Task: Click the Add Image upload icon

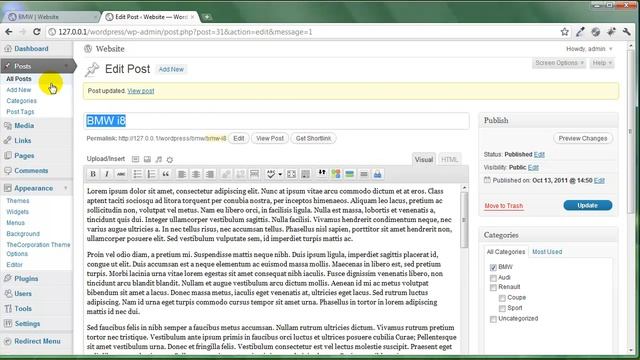Action: pyautogui.click(x=136, y=159)
